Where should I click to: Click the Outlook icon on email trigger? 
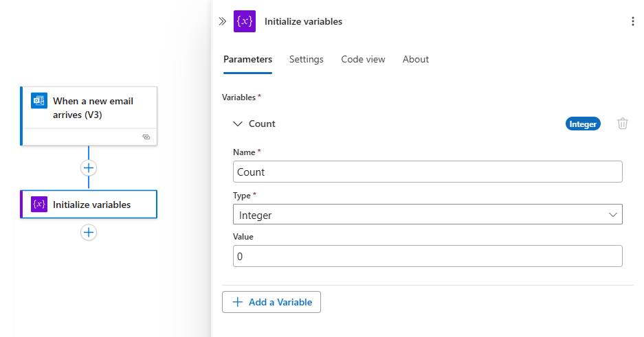click(x=38, y=102)
